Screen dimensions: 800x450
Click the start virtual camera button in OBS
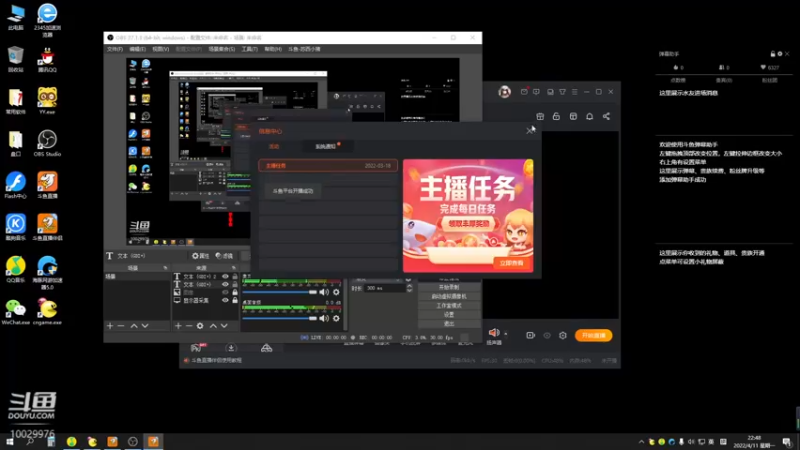point(449,296)
